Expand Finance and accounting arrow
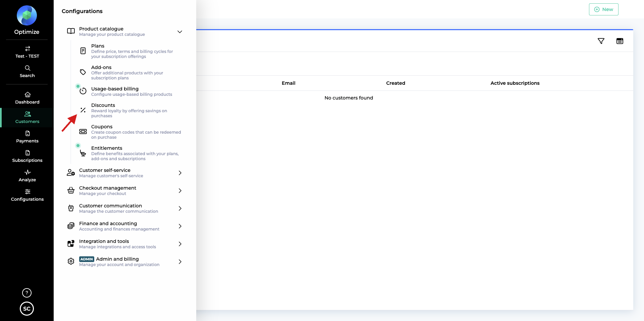This screenshot has width=644, height=321. (180, 226)
